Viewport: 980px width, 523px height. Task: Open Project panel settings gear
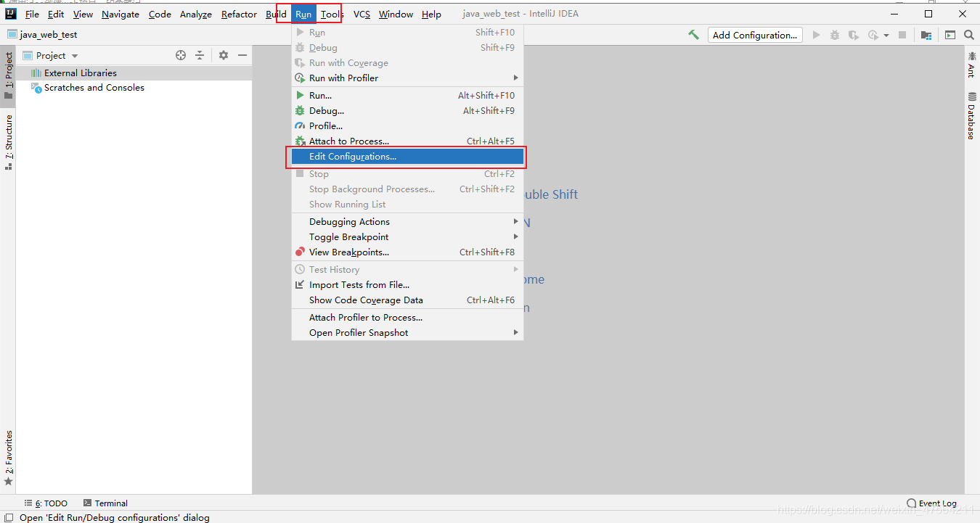point(224,55)
